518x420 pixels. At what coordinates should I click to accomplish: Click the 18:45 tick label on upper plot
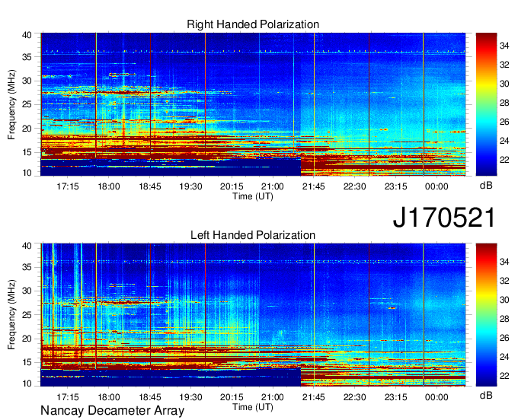tap(149, 186)
